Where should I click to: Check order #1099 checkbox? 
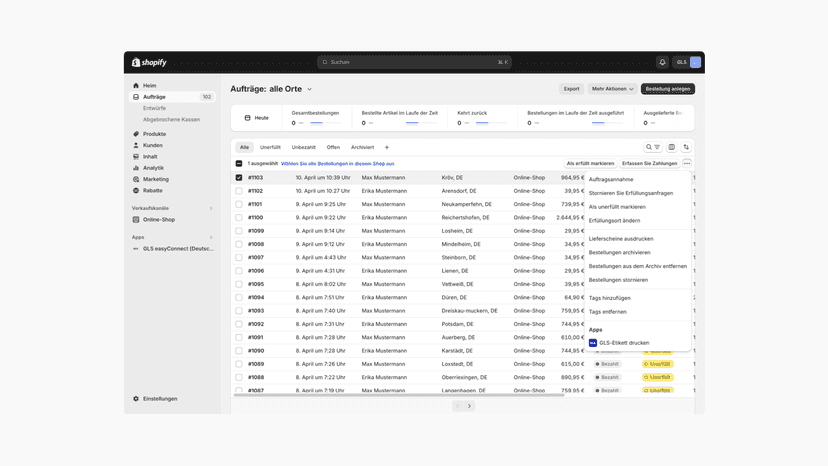pos(239,231)
